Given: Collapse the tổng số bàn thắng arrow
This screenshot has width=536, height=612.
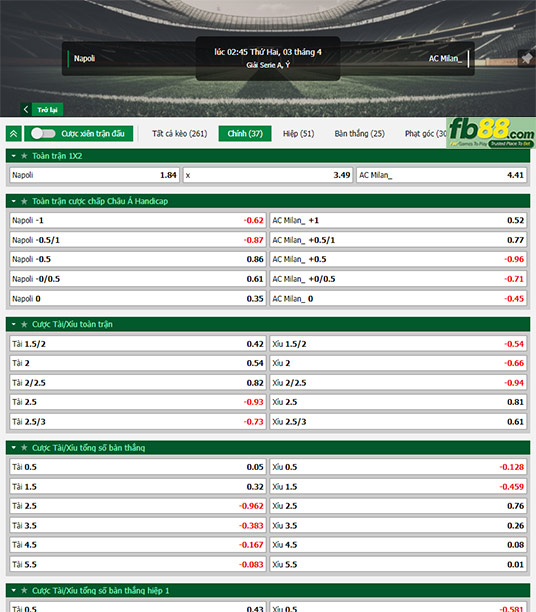Looking at the screenshot, I should point(14,448).
